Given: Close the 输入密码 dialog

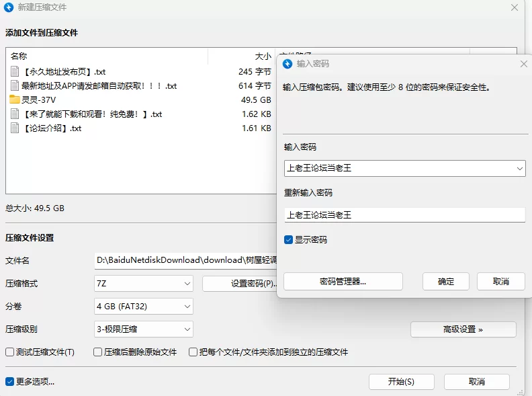Looking at the screenshot, I should (x=524, y=64).
